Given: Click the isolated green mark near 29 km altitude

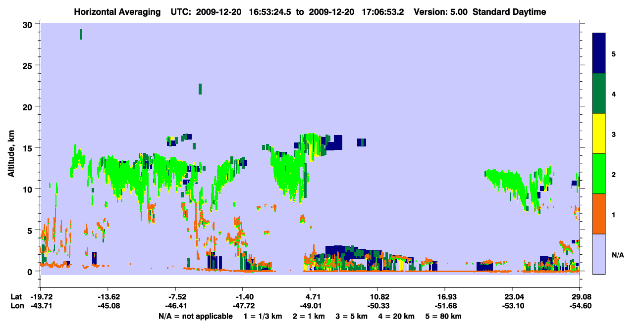Looking at the screenshot, I should click(81, 34).
